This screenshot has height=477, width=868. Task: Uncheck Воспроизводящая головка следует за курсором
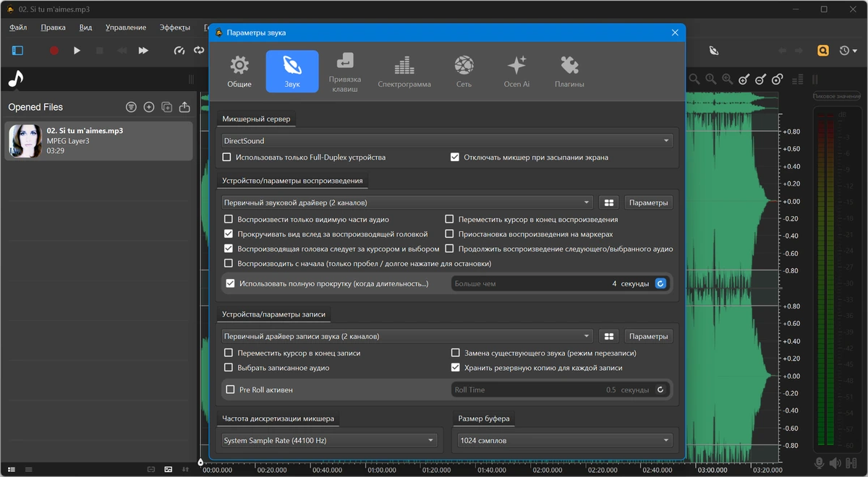point(229,249)
